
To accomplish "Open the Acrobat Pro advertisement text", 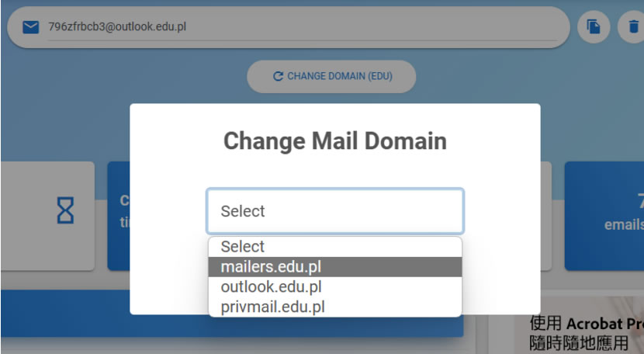I will [586, 332].
